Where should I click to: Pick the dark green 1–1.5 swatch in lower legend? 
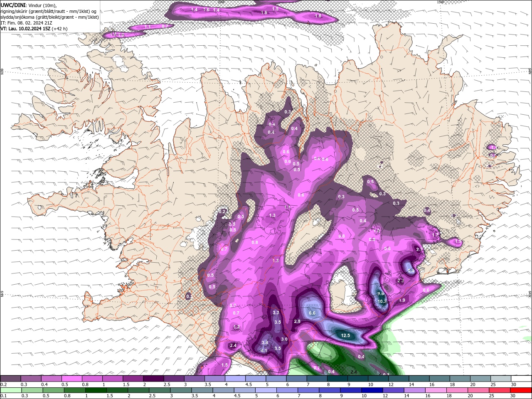point(96,390)
